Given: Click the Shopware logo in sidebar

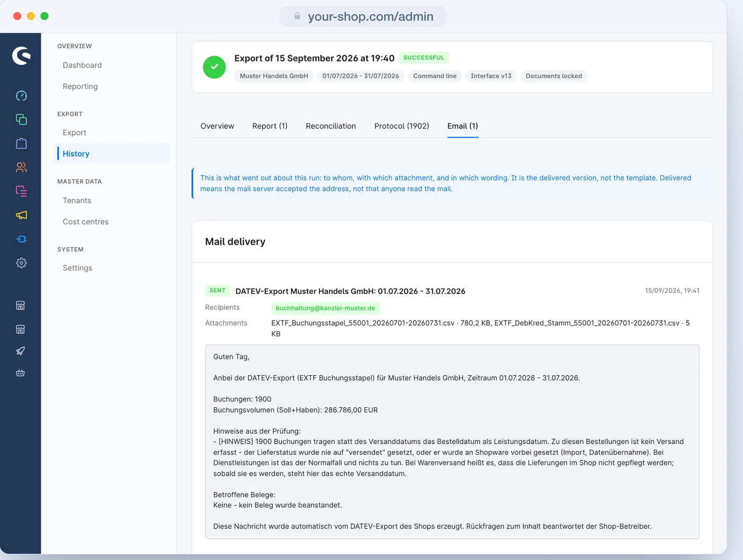Looking at the screenshot, I should [x=21, y=56].
